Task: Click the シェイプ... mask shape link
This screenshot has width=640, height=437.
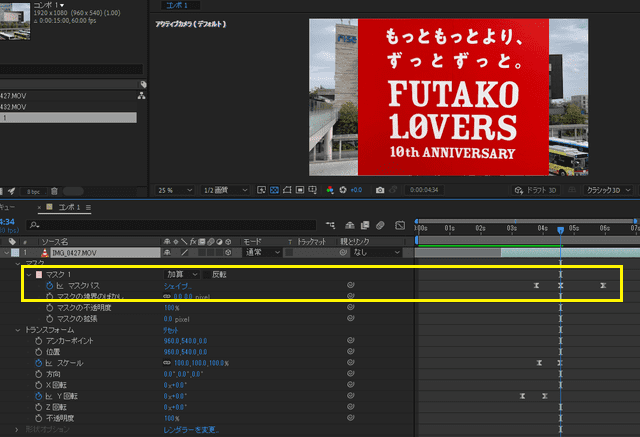Action: 177,286
